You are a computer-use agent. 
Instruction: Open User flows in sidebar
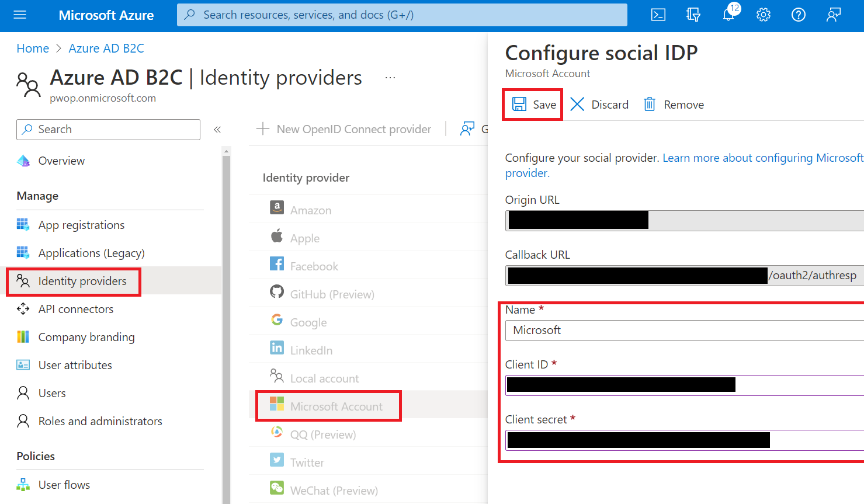click(x=64, y=485)
